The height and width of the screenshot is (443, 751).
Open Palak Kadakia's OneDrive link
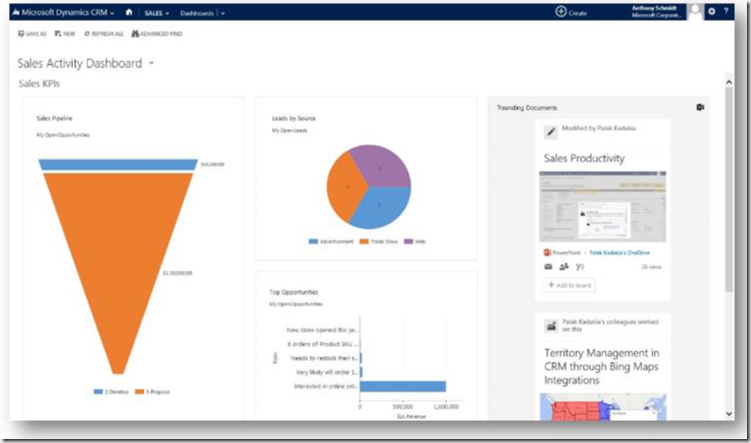tap(619, 252)
